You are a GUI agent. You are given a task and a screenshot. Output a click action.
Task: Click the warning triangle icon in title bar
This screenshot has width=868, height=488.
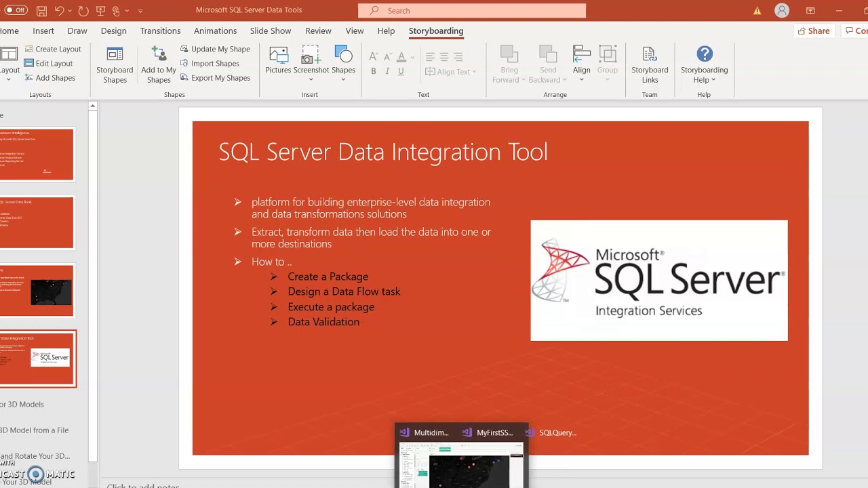757,11
